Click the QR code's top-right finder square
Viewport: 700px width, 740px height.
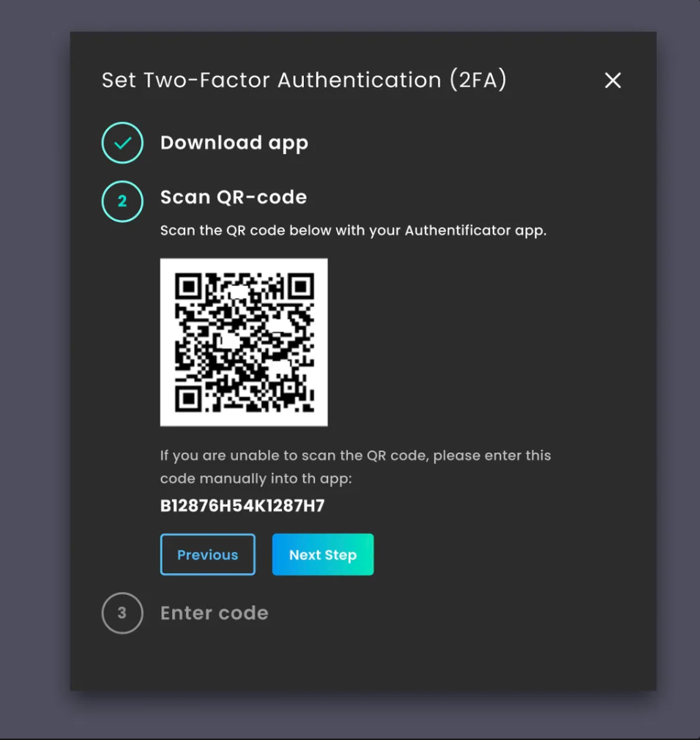click(x=300, y=286)
